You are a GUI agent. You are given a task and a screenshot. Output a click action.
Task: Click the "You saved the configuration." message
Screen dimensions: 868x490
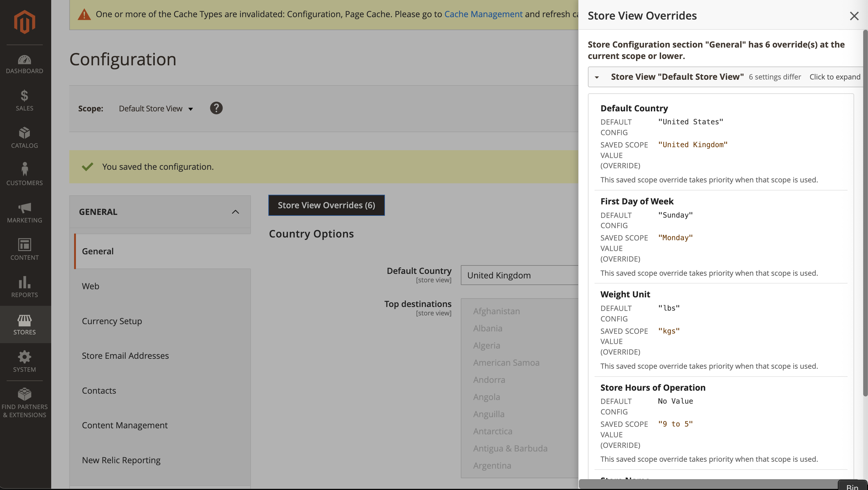coord(158,167)
